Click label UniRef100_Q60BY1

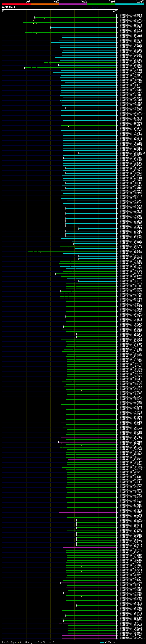pos(131,603)
